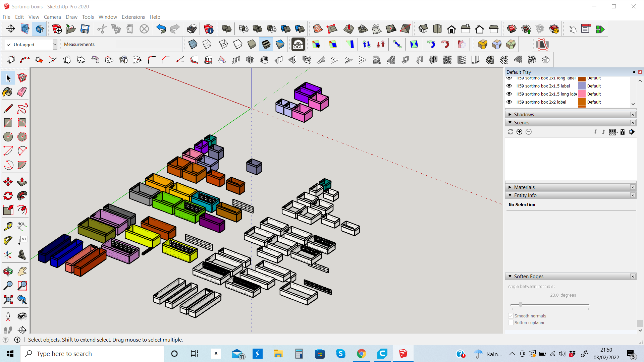The width and height of the screenshot is (644, 362).
Task: Select the Eraser tool
Action: point(22,92)
